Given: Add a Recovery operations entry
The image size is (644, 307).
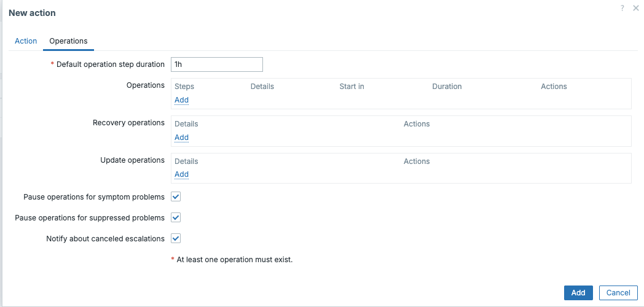Looking at the screenshot, I should tap(181, 138).
